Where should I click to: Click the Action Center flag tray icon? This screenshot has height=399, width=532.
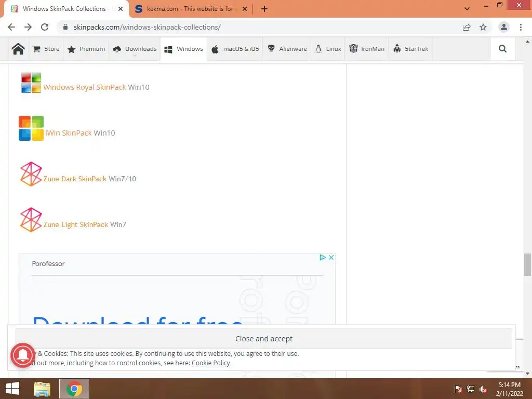click(458, 389)
